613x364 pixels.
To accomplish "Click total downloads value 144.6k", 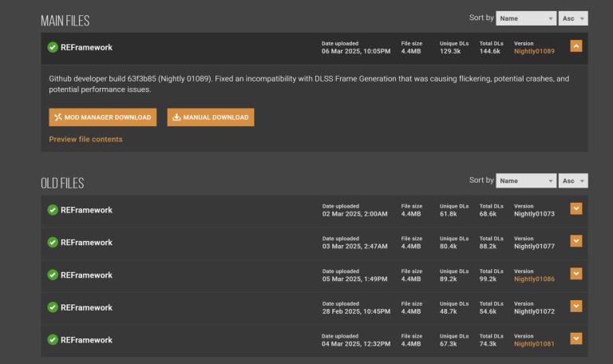I will tap(490, 51).
